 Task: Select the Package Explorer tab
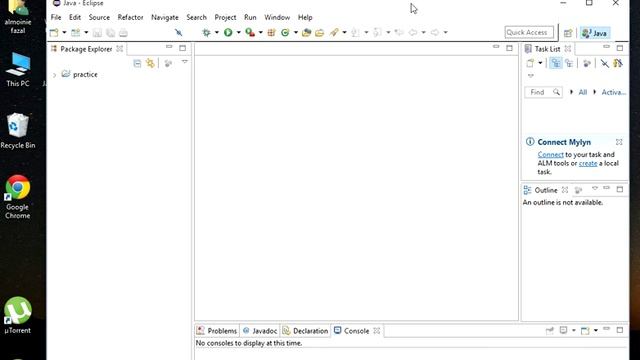pyautogui.click(x=86, y=49)
